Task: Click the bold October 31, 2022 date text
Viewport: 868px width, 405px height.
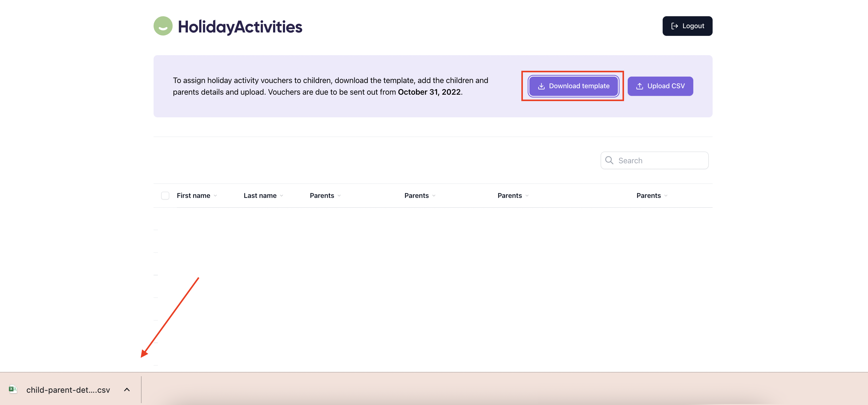Action: click(x=429, y=92)
